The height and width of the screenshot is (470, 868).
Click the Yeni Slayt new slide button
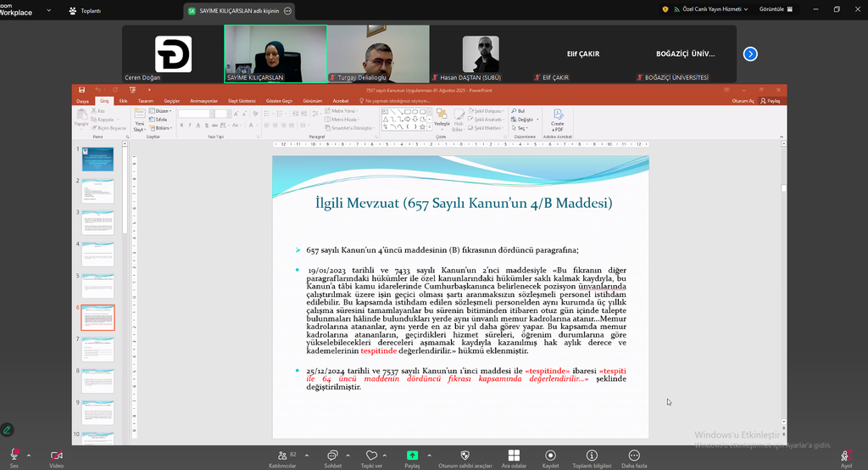pyautogui.click(x=139, y=120)
